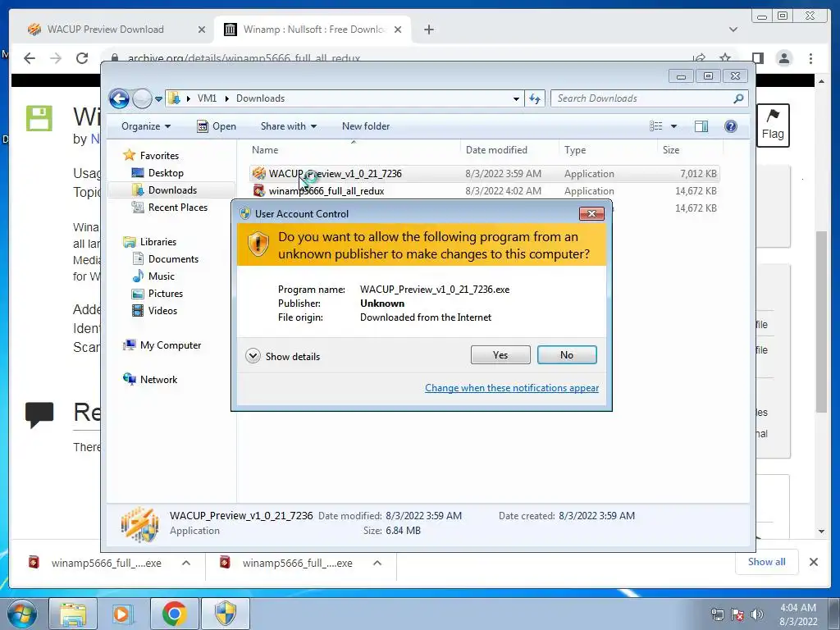Viewport: 840px width, 630px height.
Task: Click Yes in User Account Control
Action: 500,355
